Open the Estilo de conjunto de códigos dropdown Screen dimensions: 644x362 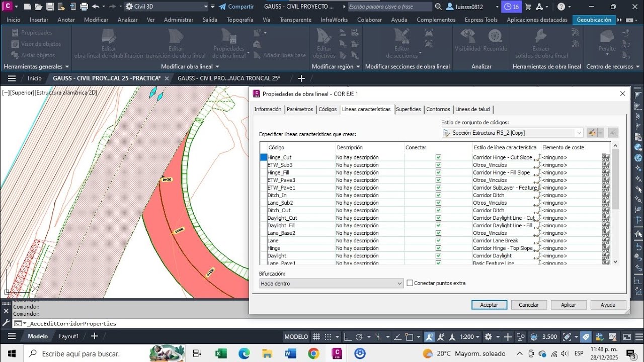[512, 133]
